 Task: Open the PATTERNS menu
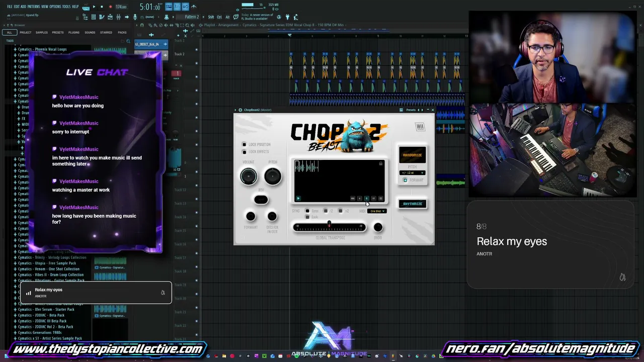point(34,7)
